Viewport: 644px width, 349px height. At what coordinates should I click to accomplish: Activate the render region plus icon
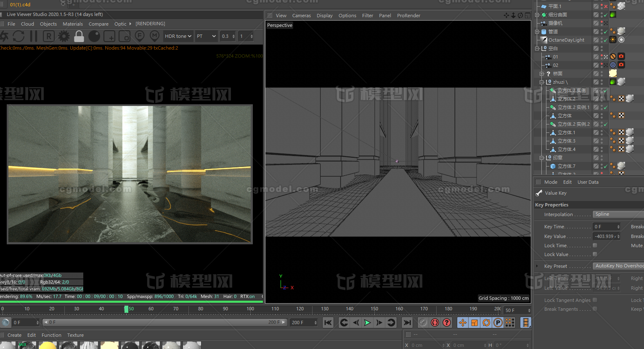tap(109, 36)
